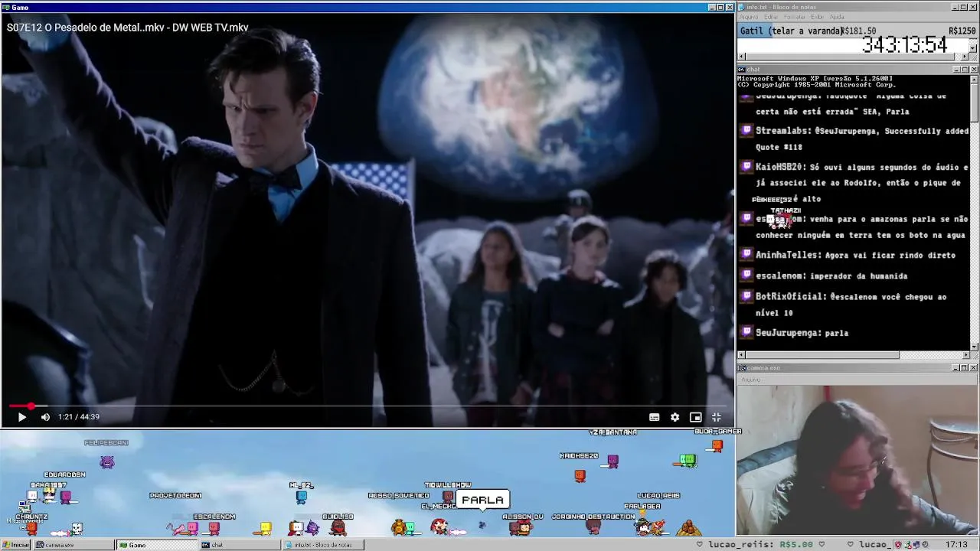980x551 pixels.
Task: Click Notepad horizontal scrollbar left arrow
Action: (741, 57)
